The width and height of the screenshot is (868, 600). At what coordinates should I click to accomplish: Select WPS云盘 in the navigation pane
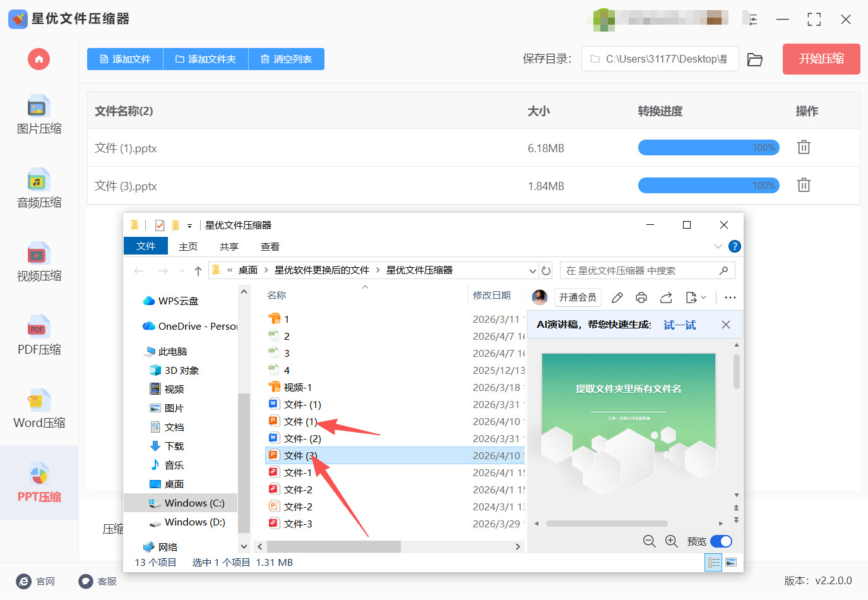pyautogui.click(x=170, y=301)
